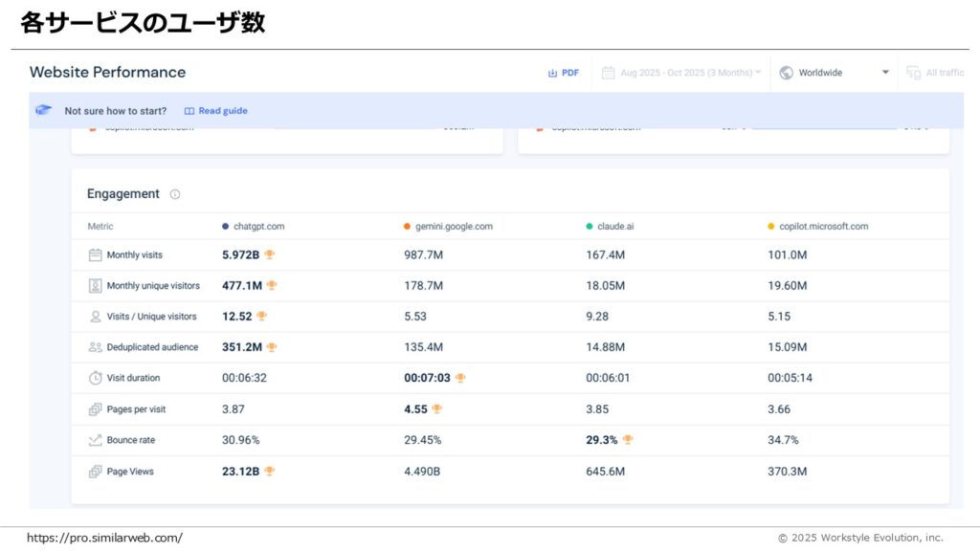Click the Monthly unique visitors icon

pos(95,286)
